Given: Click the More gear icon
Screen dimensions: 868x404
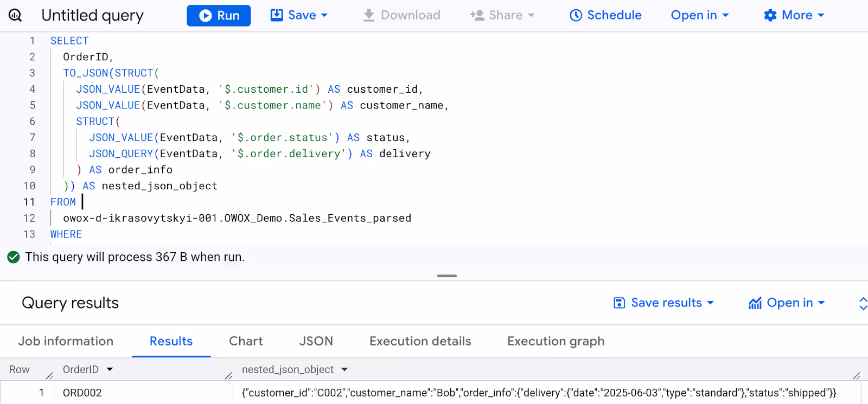Looking at the screenshot, I should (x=770, y=15).
